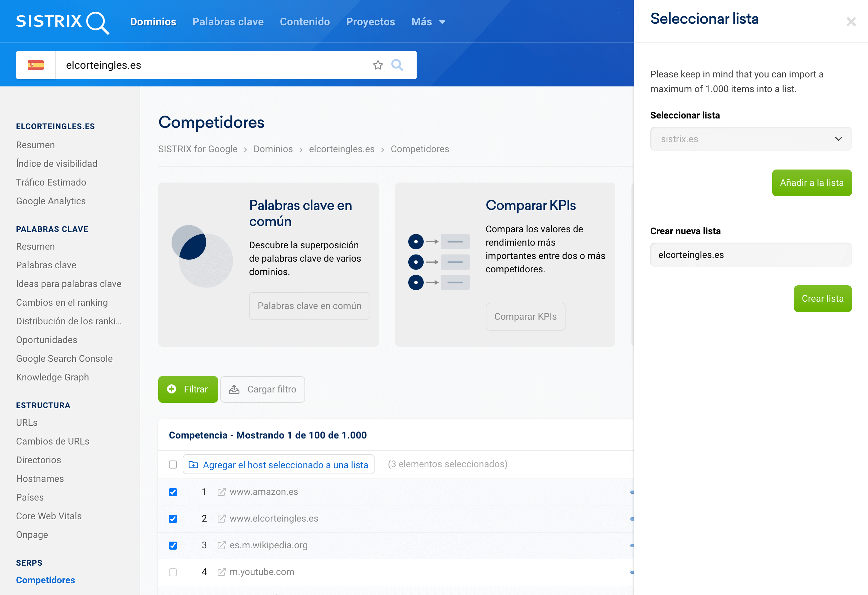Uncheck the www.amazon.es checkbox
This screenshot has height=595, width=868.
pyautogui.click(x=173, y=492)
